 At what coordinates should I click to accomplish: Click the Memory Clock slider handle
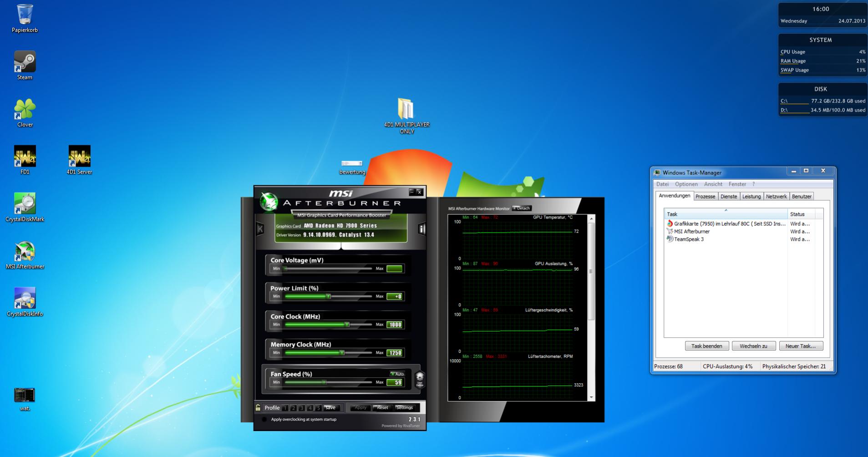[342, 353]
